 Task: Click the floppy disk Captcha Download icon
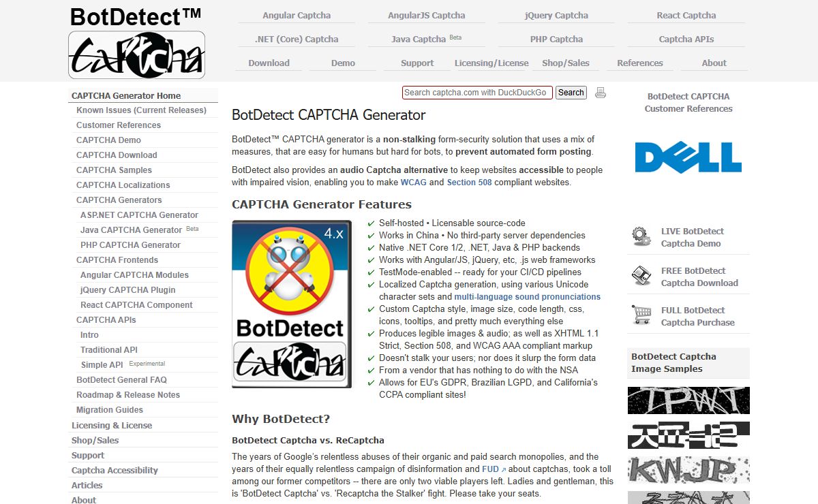pos(641,276)
